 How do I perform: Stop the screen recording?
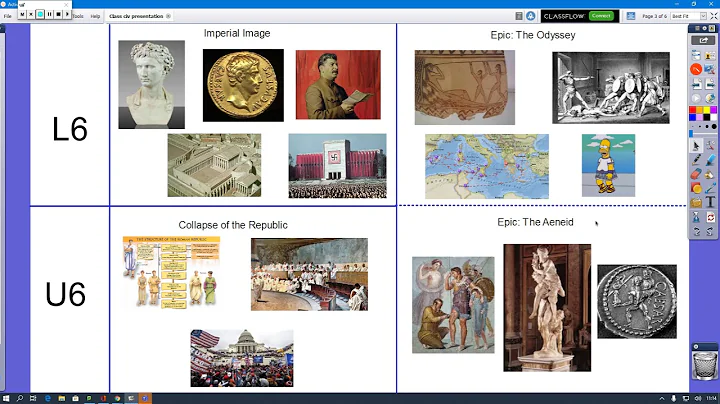(x=58, y=14)
